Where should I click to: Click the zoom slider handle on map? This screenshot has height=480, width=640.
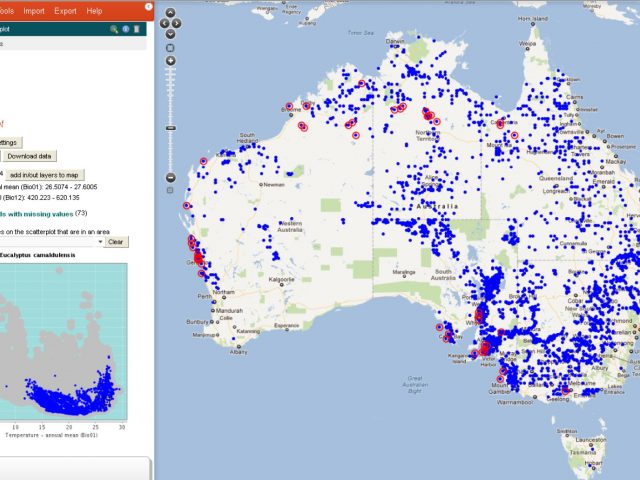(170, 128)
